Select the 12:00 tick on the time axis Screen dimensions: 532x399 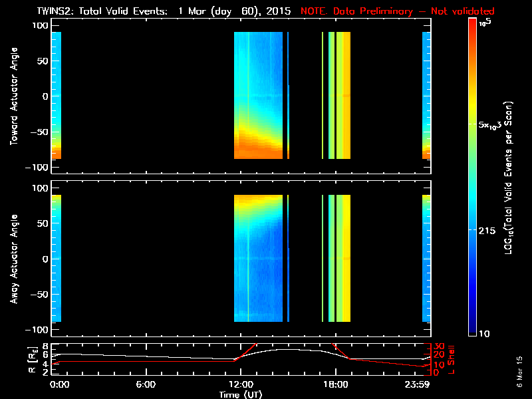coord(240,384)
